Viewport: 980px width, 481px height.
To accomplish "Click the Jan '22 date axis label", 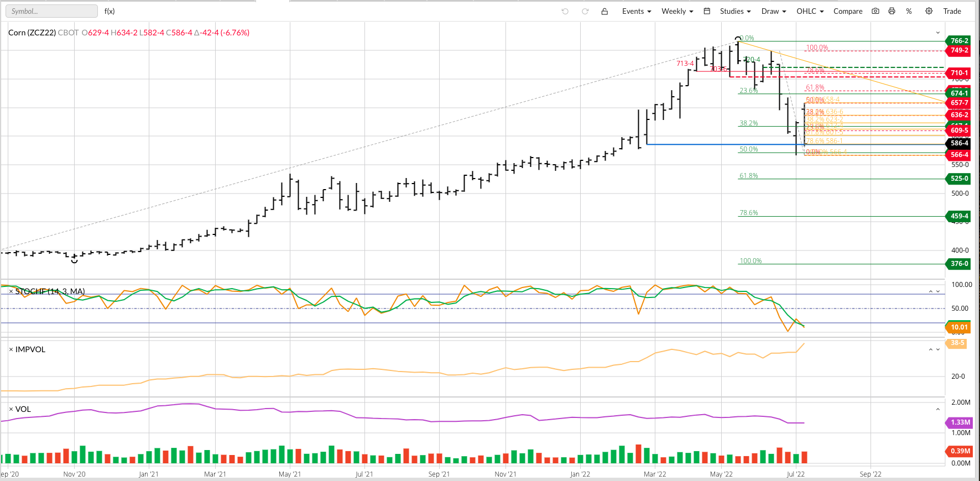I will (580, 474).
